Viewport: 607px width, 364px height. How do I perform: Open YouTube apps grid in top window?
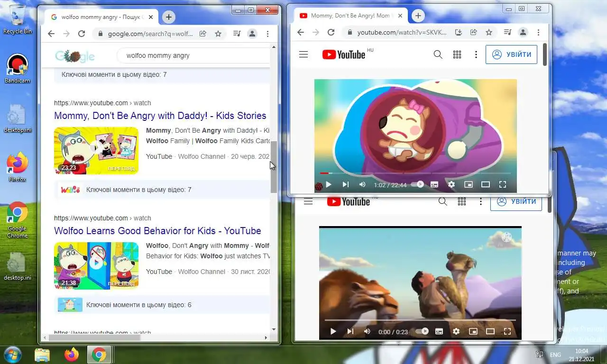pos(457,55)
